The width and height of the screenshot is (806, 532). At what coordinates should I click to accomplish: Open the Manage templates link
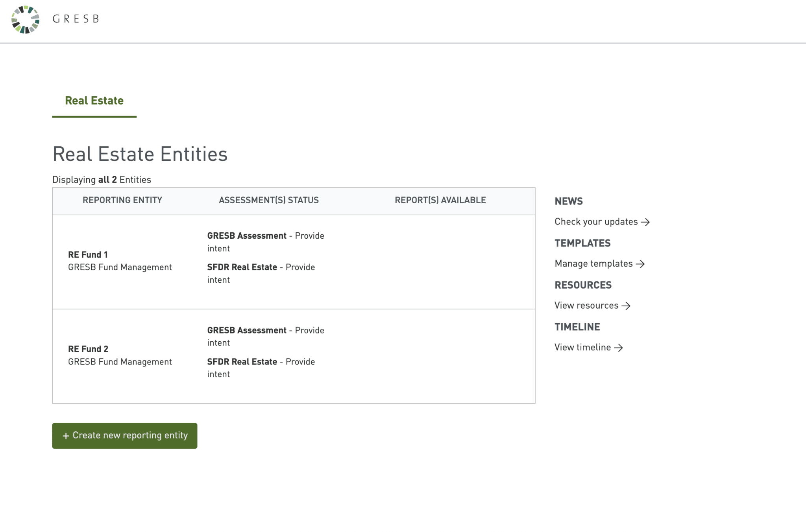[593, 263]
